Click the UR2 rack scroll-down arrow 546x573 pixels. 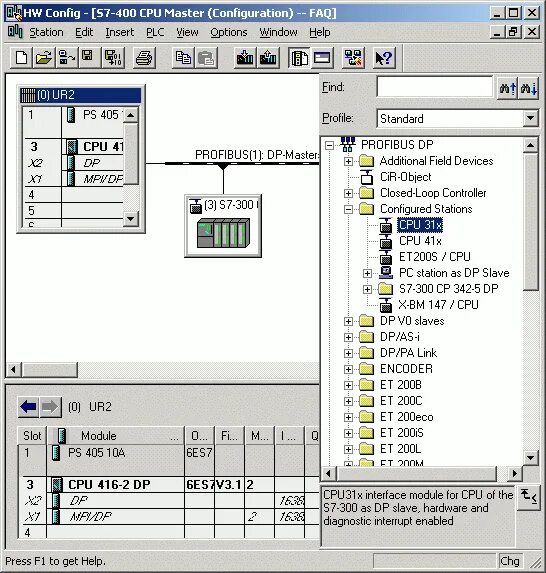coord(130,219)
